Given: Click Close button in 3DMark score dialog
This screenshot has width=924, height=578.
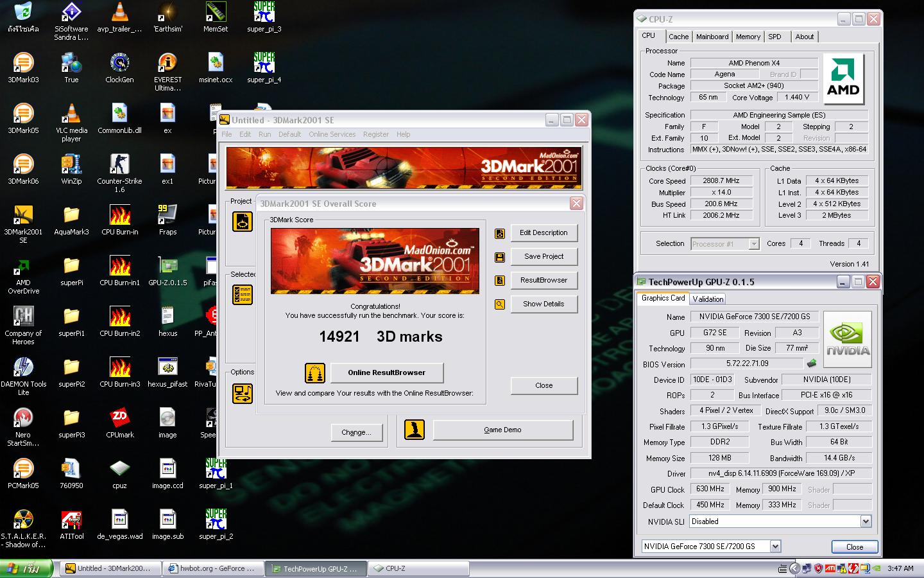Looking at the screenshot, I should coord(543,385).
